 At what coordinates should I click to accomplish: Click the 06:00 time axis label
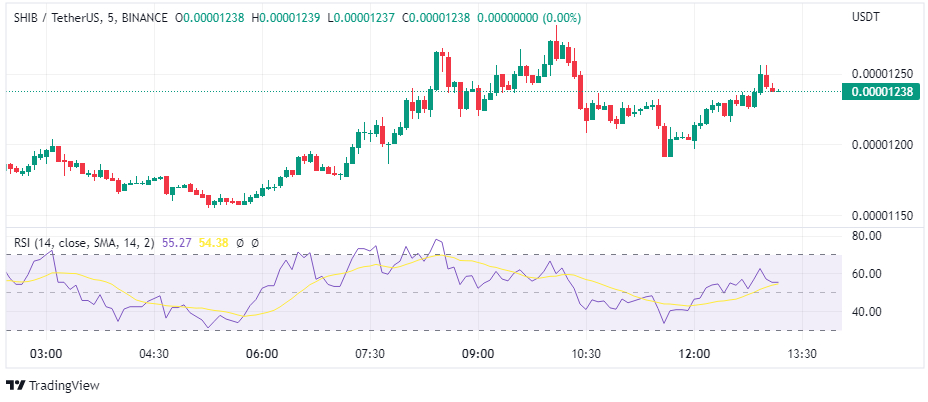(262, 354)
